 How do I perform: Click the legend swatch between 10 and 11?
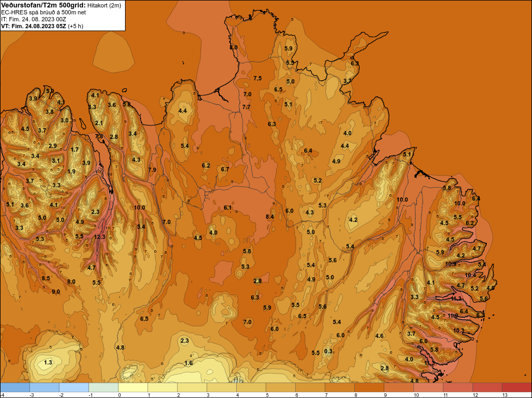(x=428, y=387)
